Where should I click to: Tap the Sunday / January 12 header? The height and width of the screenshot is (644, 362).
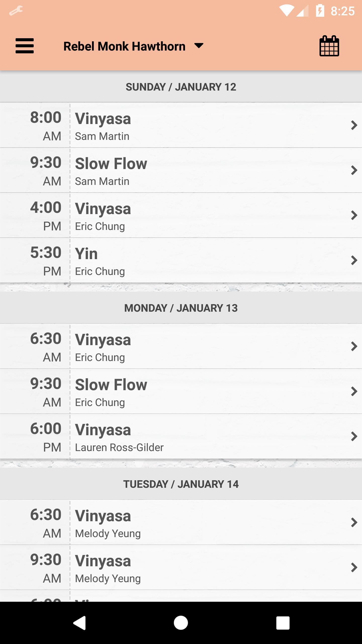(x=181, y=87)
